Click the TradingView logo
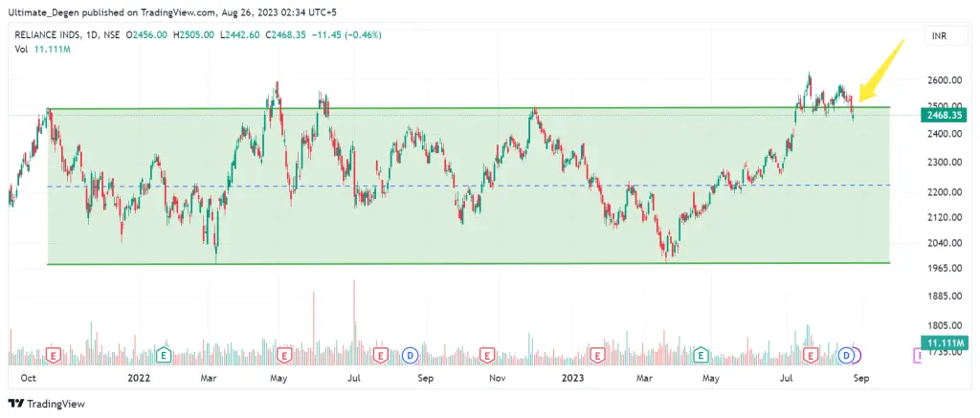This screenshot has width=980, height=418. click(x=46, y=404)
